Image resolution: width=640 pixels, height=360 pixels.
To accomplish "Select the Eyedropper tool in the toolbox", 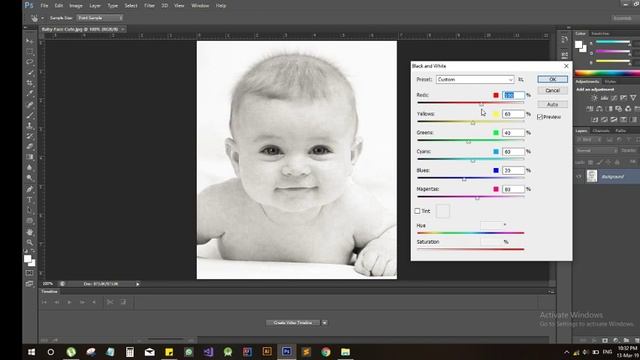I will coord(29,94).
